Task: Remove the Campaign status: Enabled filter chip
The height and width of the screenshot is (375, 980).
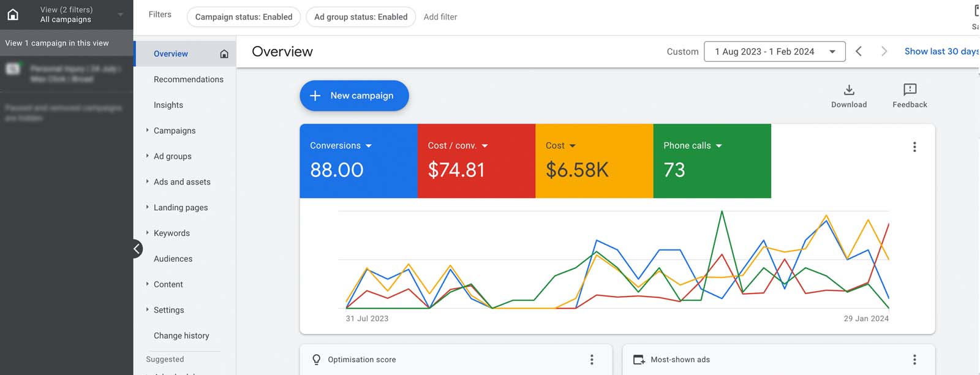Action: pyautogui.click(x=243, y=17)
